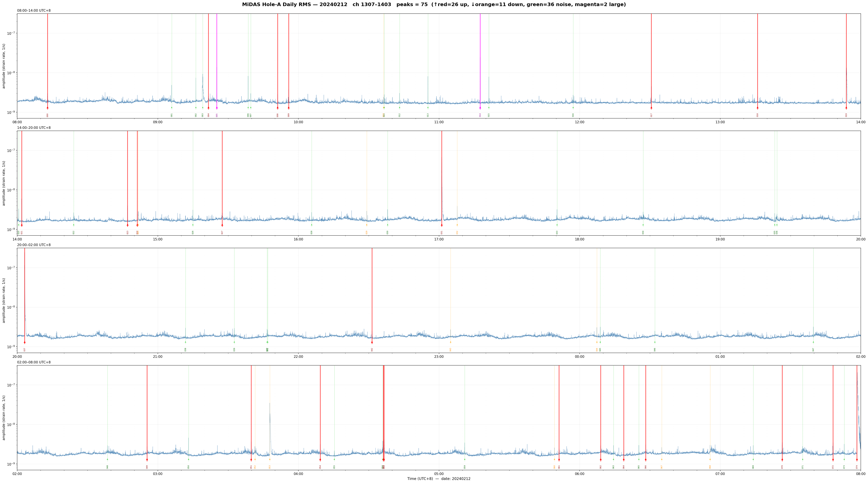Select the red peak marker labeled 023

[x=127, y=225]
